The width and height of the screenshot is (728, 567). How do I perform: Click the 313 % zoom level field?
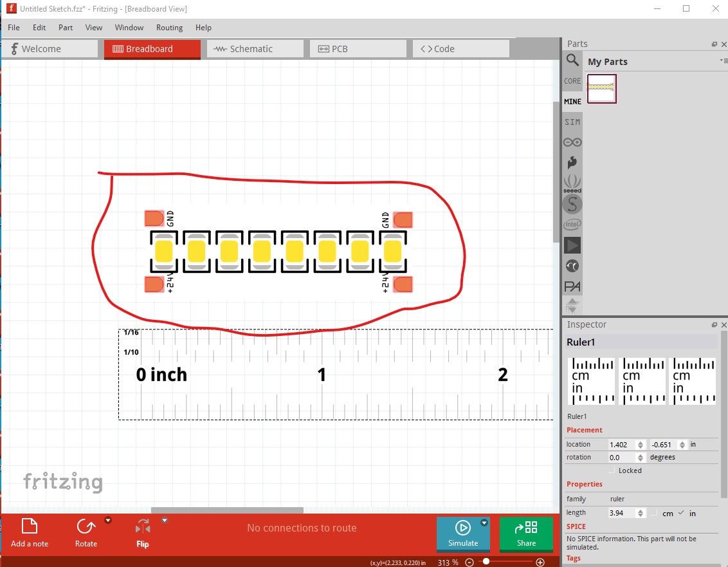448,562
